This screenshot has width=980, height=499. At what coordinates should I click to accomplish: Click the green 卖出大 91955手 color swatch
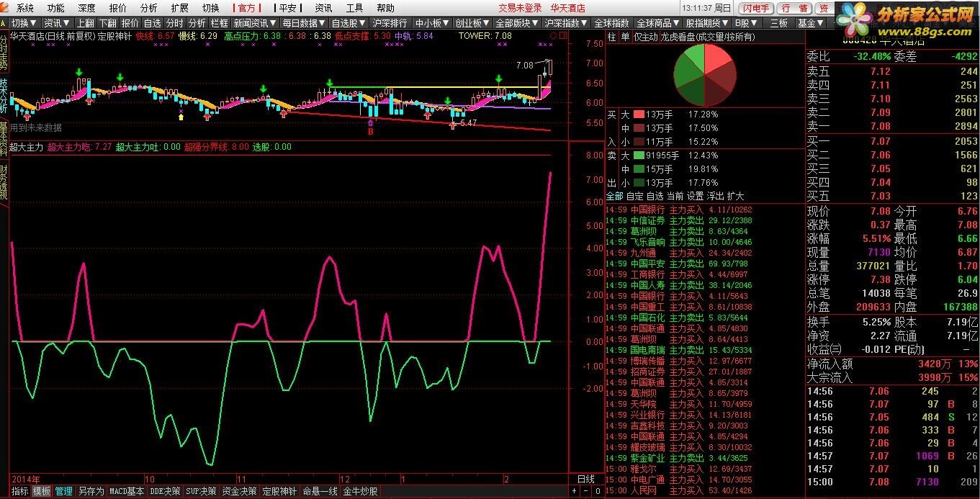(638, 156)
